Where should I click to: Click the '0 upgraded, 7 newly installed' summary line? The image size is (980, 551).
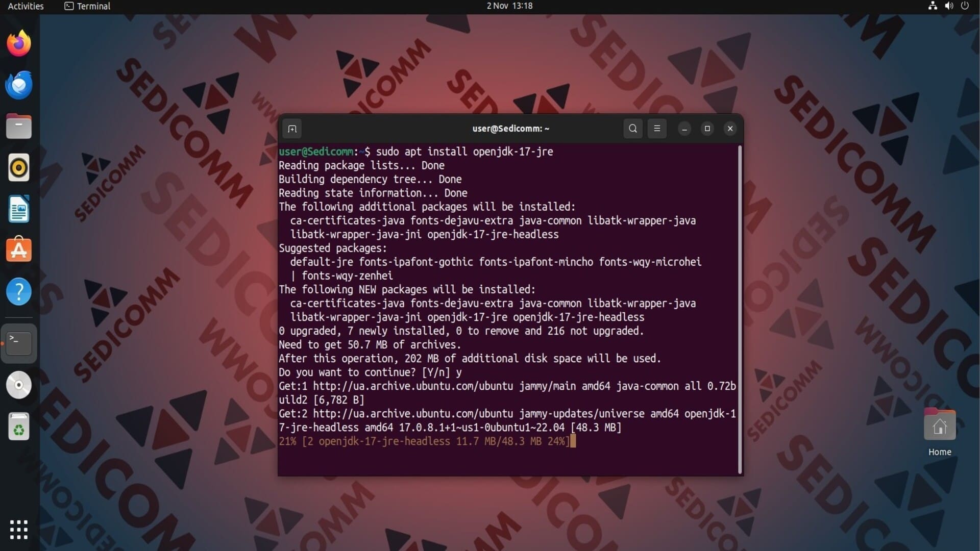point(461,331)
